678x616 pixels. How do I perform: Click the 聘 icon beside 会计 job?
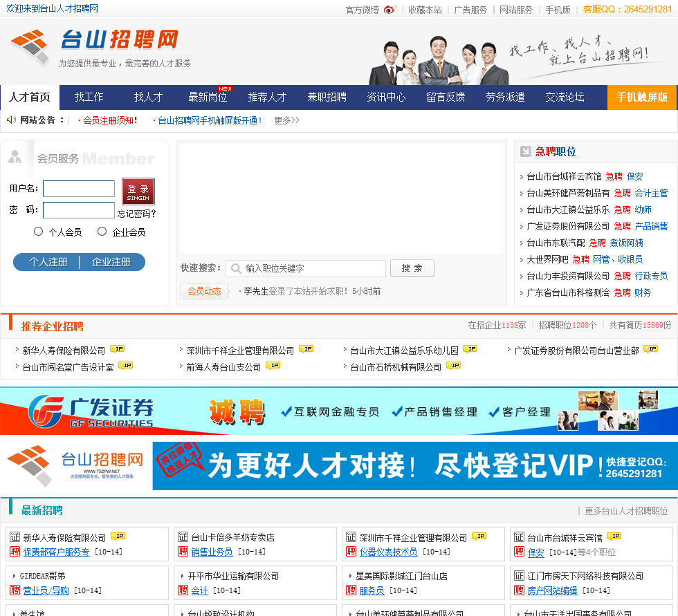point(183,590)
